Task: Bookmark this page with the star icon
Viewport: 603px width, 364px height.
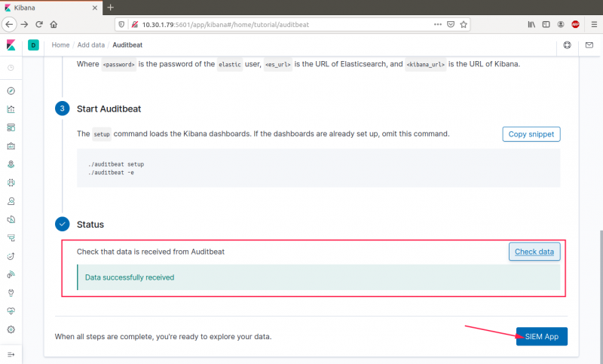Action: tap(464, 24)
